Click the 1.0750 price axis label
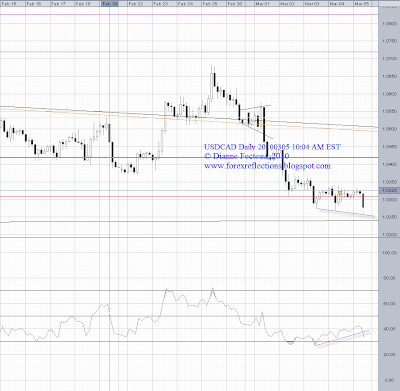The width and height of the screenshot is (400, 391). 390,41
